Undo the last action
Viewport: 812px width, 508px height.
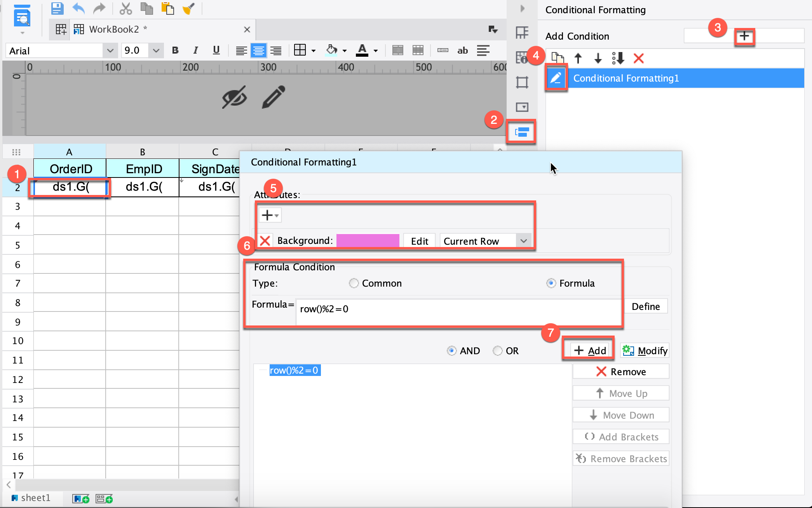tap(78, 8)
